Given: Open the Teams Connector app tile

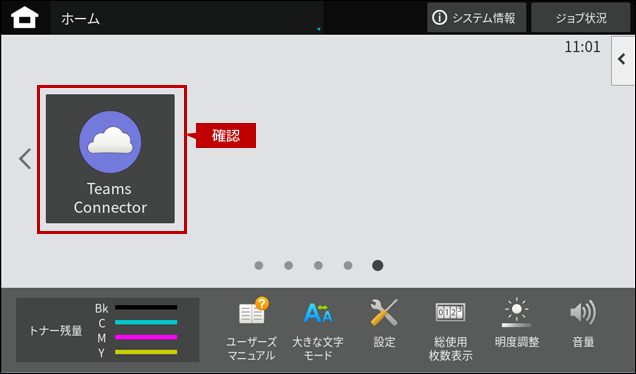Looking at the screenshot, I should click(x=110, y=159).
